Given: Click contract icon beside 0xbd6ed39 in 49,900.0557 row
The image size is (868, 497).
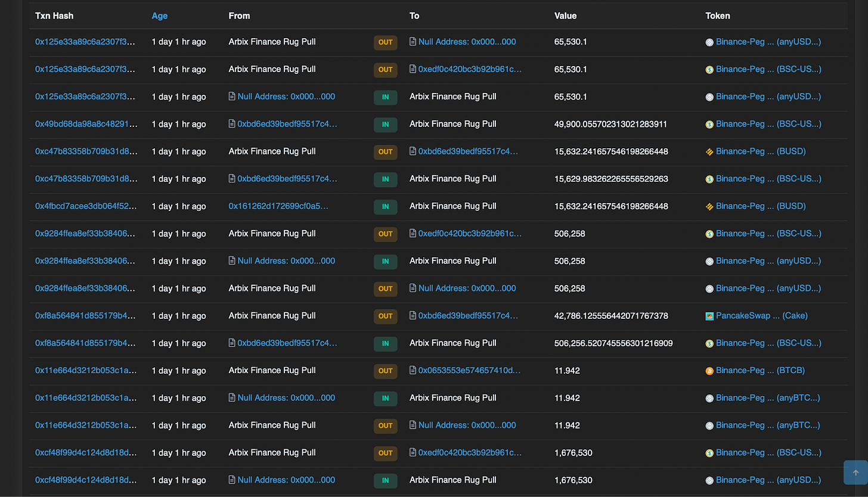Looking at the screenshot, I should click(232, 124).
